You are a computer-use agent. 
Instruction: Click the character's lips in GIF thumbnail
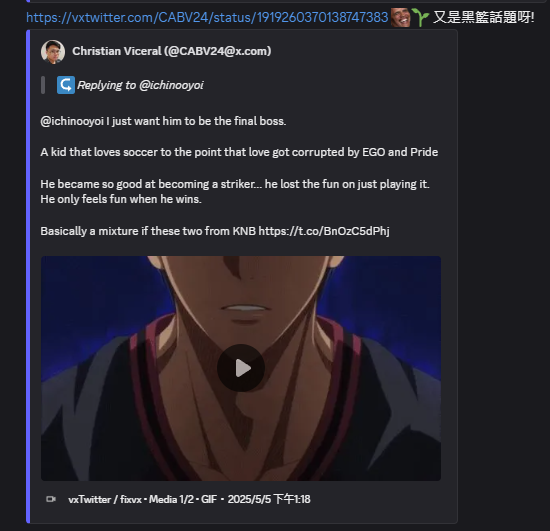(x=244, y=312)
